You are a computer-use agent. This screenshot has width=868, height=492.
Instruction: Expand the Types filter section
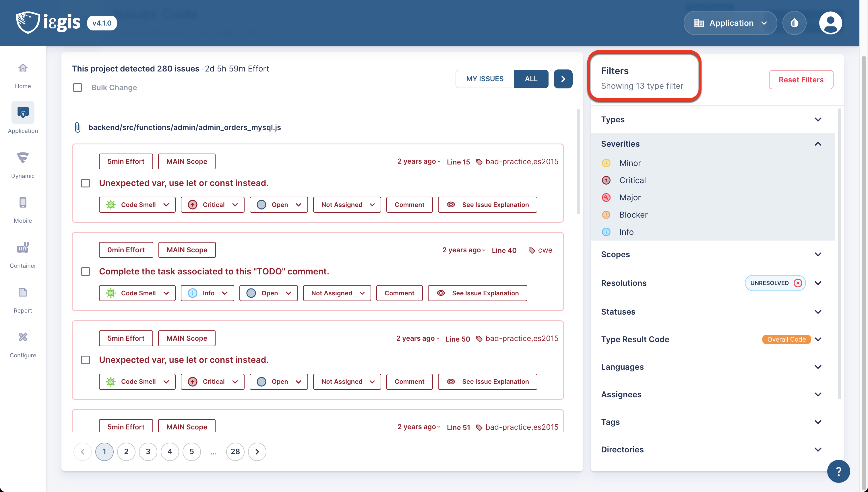click(818, 120)
